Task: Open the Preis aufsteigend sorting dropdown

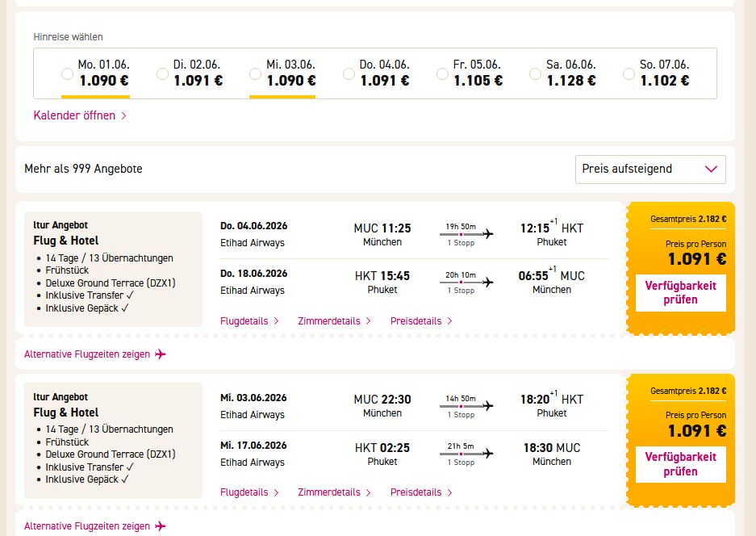Action: click(650, 170)
